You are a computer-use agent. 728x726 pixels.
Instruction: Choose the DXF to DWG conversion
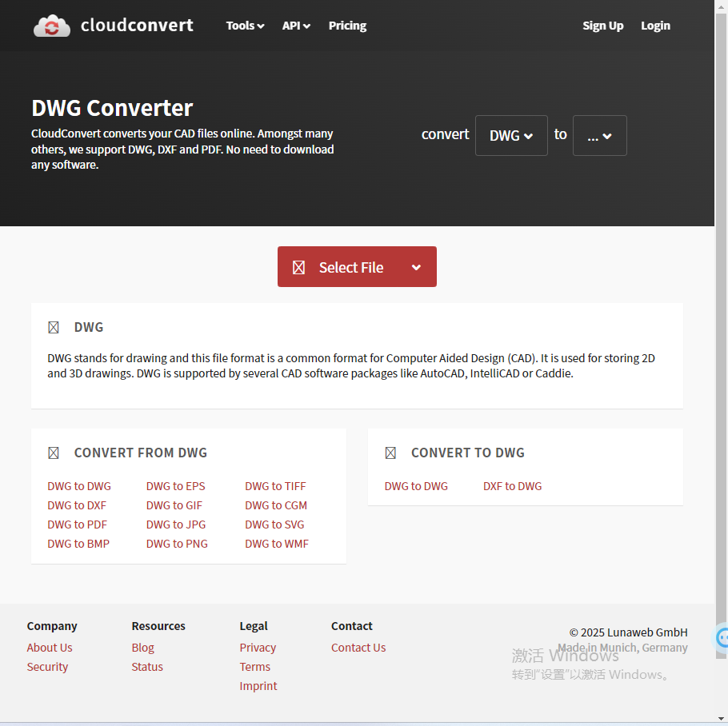(x=513, y=486)
